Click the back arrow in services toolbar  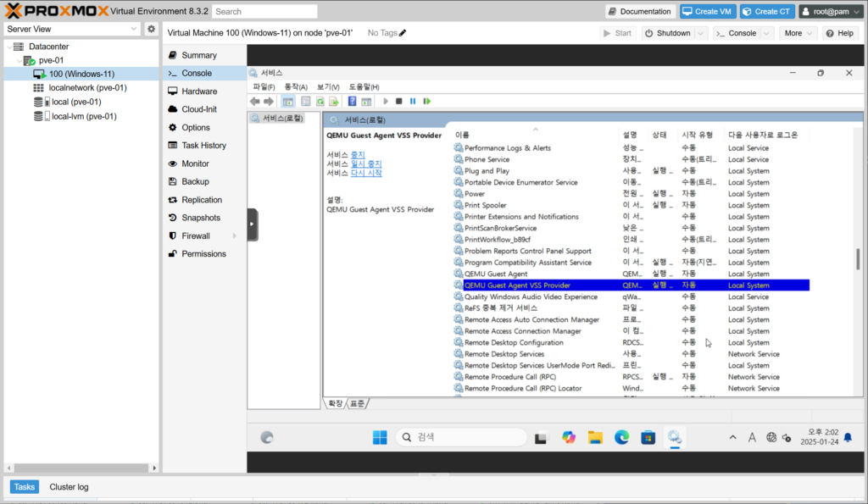255,101
